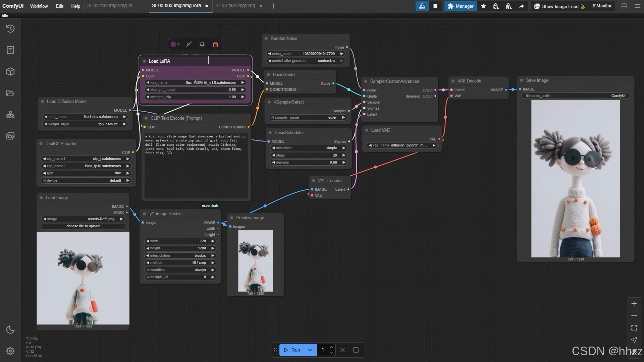Open the Workflow menu

coord(39,6)
